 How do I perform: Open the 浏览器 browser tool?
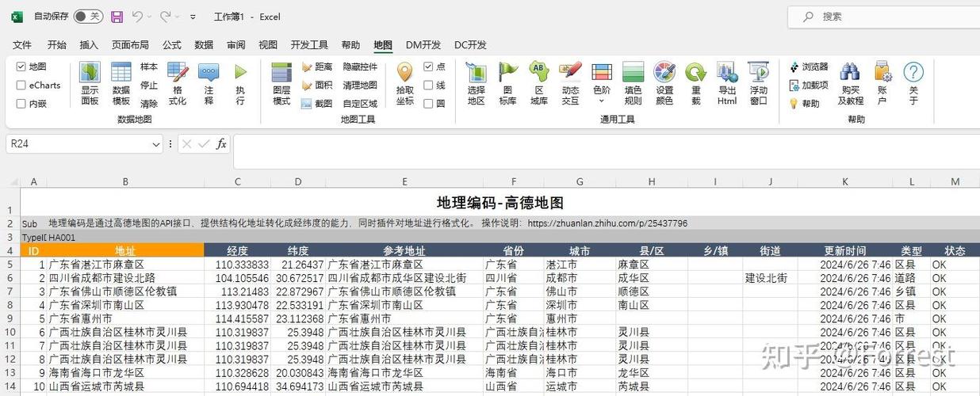tap(808, 67)
